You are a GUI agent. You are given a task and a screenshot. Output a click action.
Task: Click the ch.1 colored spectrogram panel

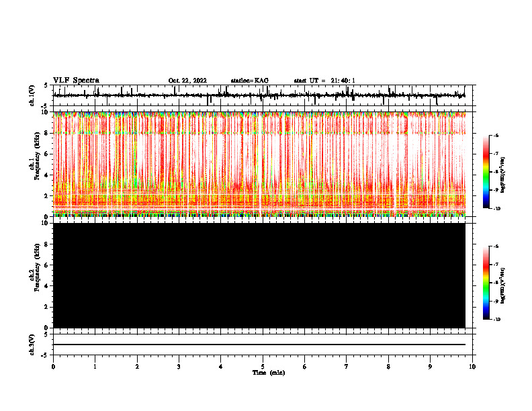pyautogui.click(x=259, y=164)
